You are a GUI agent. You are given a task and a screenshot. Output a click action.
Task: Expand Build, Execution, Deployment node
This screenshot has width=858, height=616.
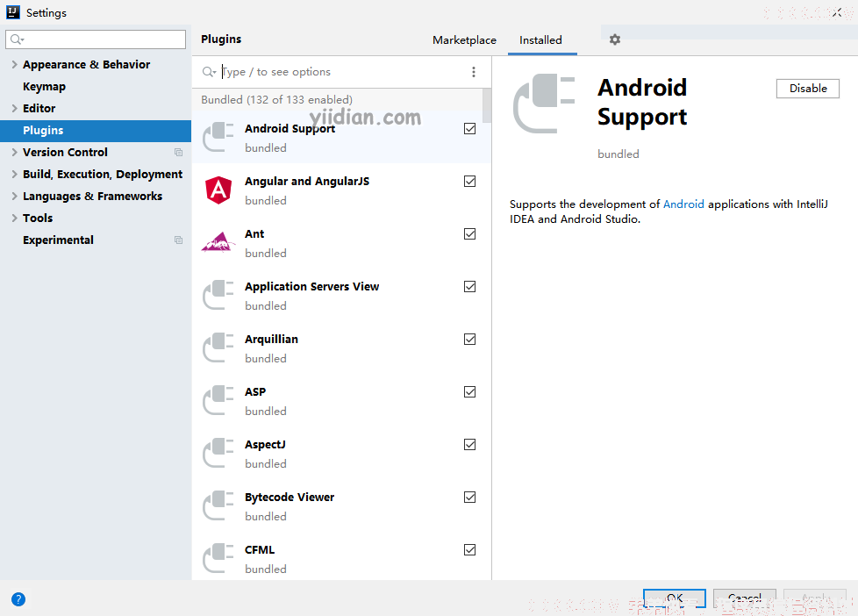click(14, 174)
